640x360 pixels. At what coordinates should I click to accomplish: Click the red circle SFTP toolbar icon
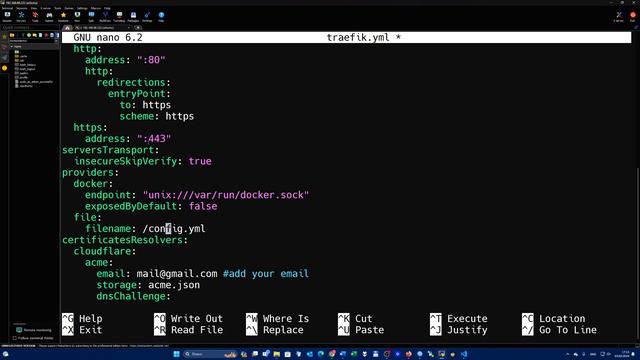(x=46, y=36)
